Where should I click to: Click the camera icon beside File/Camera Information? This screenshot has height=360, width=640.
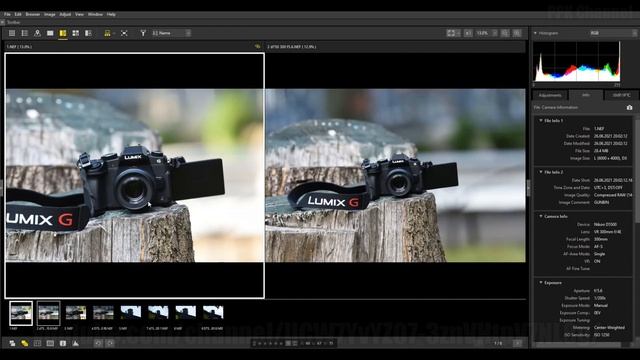click(x=629, y=107)
